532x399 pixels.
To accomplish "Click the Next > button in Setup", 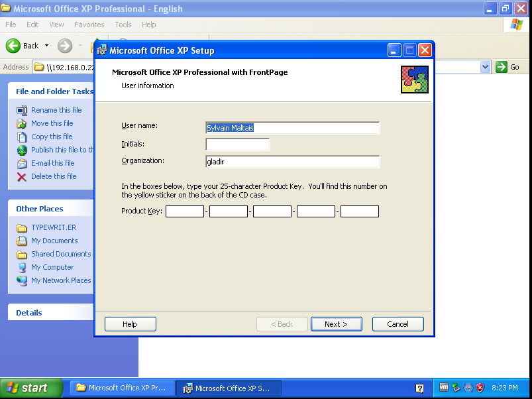I will (x=337, y=324).
